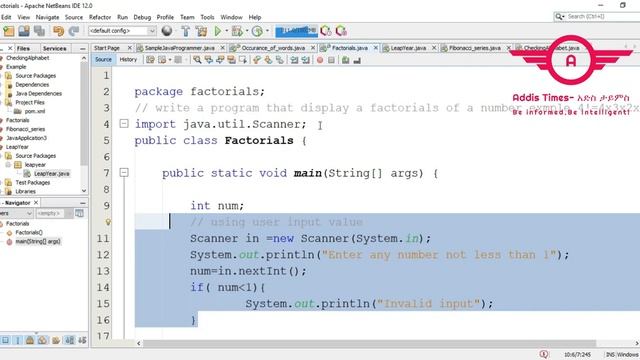Click the Open Project toolbar icon
Screen dimensions: 640x360
[24, 31]
